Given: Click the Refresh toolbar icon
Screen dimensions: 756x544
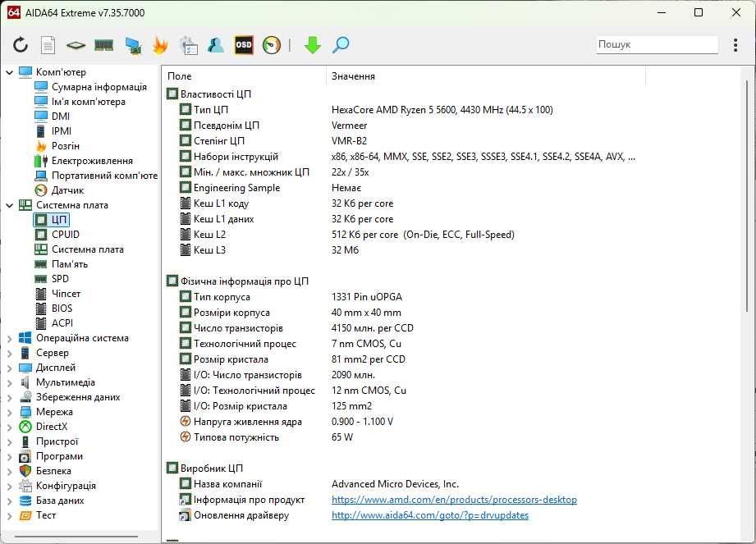Looking at the screenshot, I should click(21, 45).
